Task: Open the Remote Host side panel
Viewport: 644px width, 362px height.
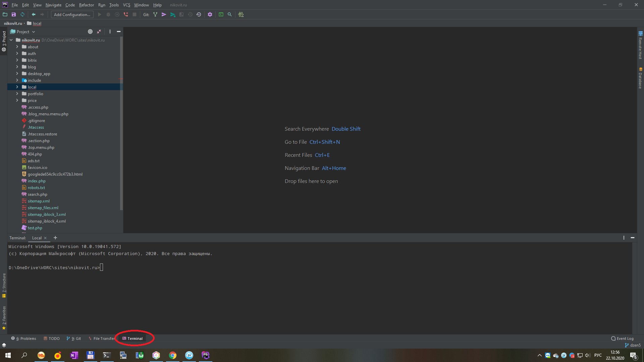Action: pos(640,45)
